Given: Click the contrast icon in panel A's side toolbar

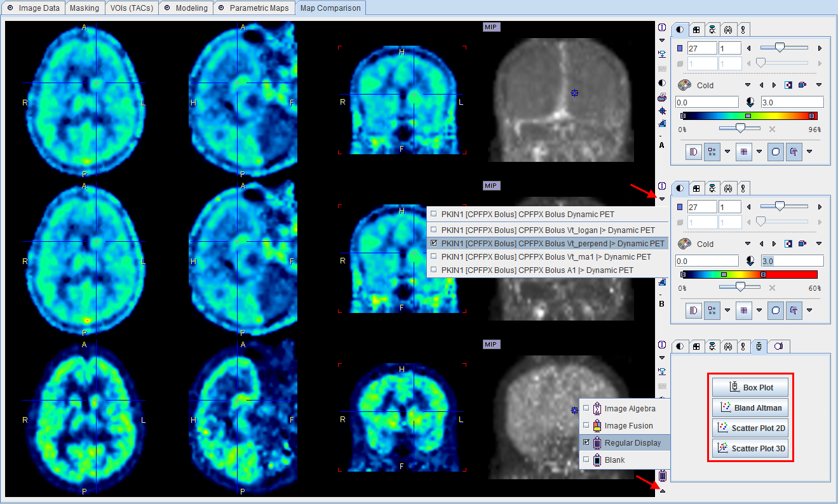Looking at the screenshot, I should (662, 83).
